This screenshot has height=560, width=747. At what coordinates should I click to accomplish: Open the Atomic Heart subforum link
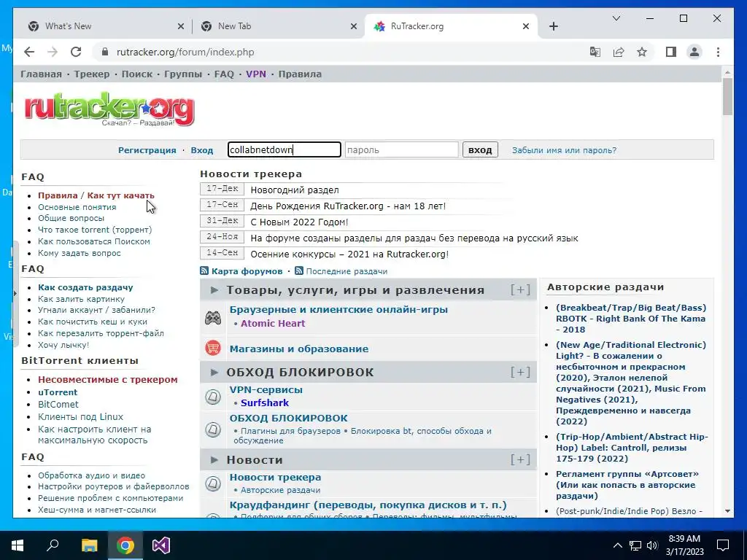tap(273, 323)
